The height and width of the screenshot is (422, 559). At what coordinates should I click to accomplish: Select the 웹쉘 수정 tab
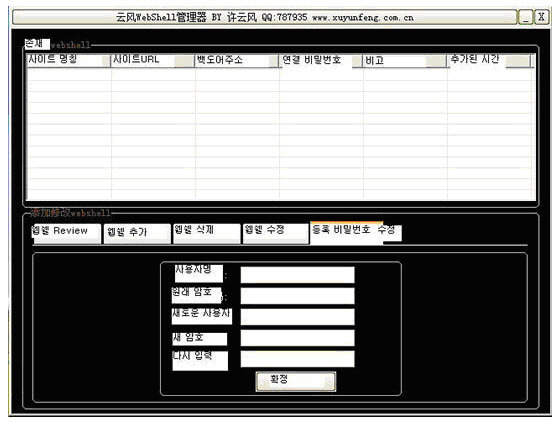(x=276, y=233)
